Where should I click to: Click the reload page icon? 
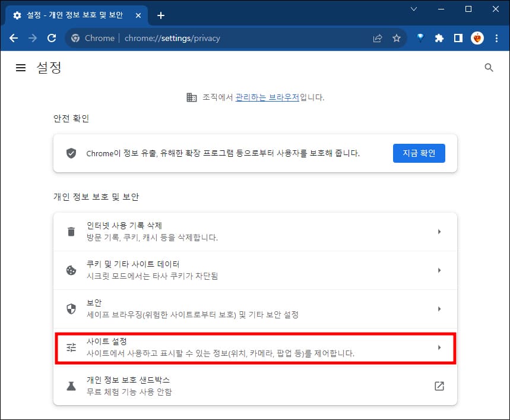pos(52,37)
